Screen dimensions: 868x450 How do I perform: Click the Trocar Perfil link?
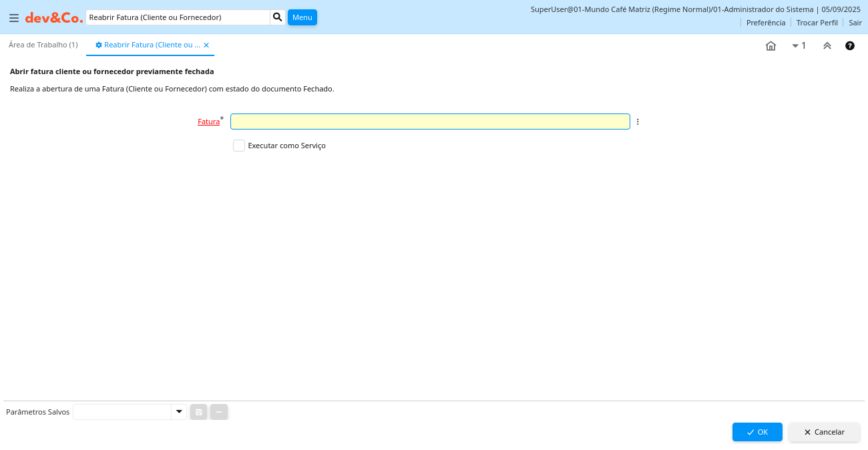[x=817, y=23]
